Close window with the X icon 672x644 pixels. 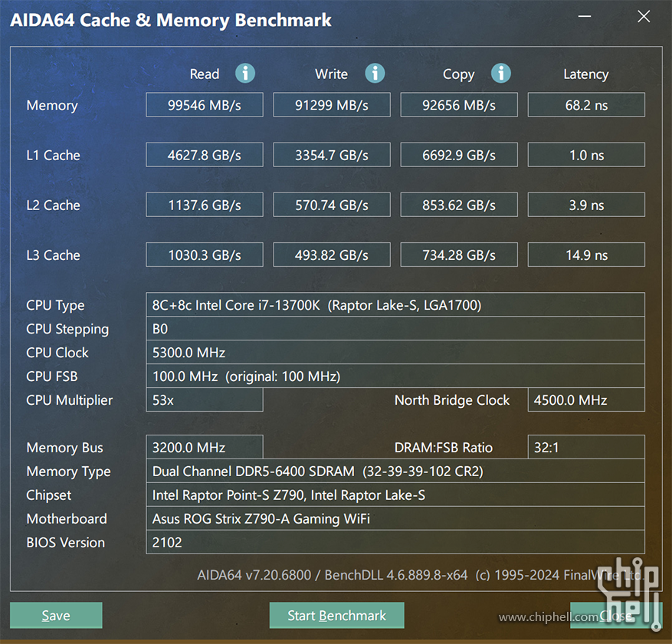(x=644, y=16)
